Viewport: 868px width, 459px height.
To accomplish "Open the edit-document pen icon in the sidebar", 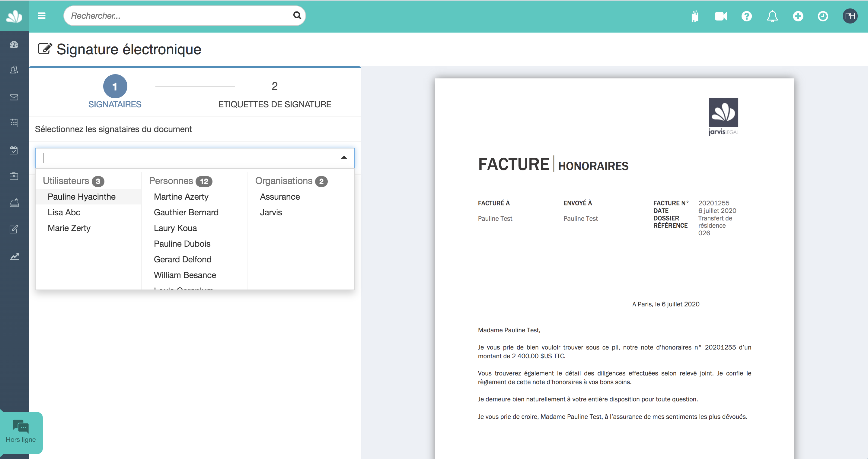I will (14, 229).
